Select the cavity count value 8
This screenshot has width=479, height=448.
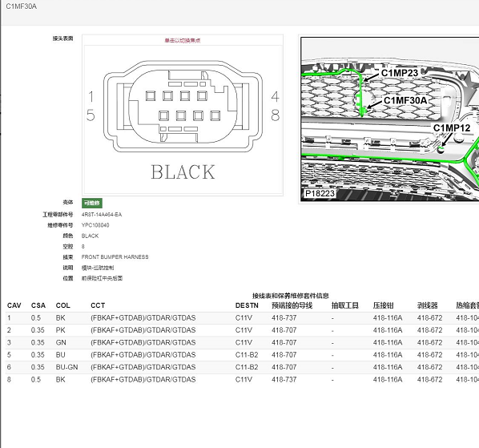click(x=83, y=246)
